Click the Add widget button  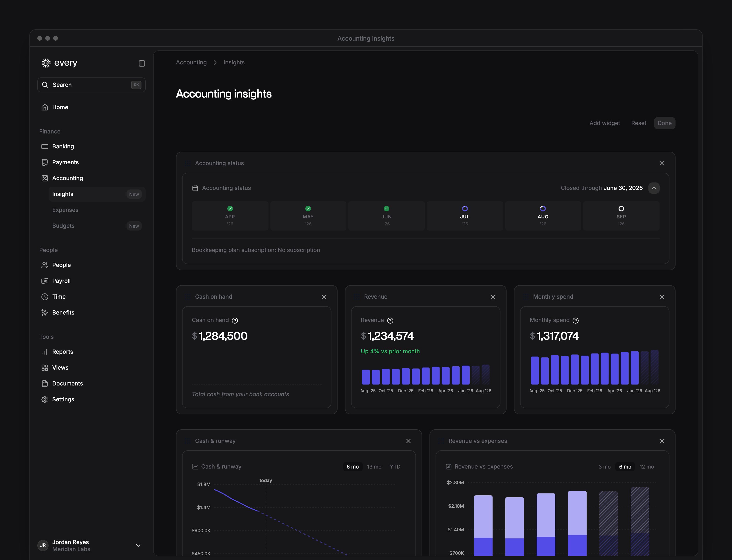pyautogui.click(x=605, y=123)
